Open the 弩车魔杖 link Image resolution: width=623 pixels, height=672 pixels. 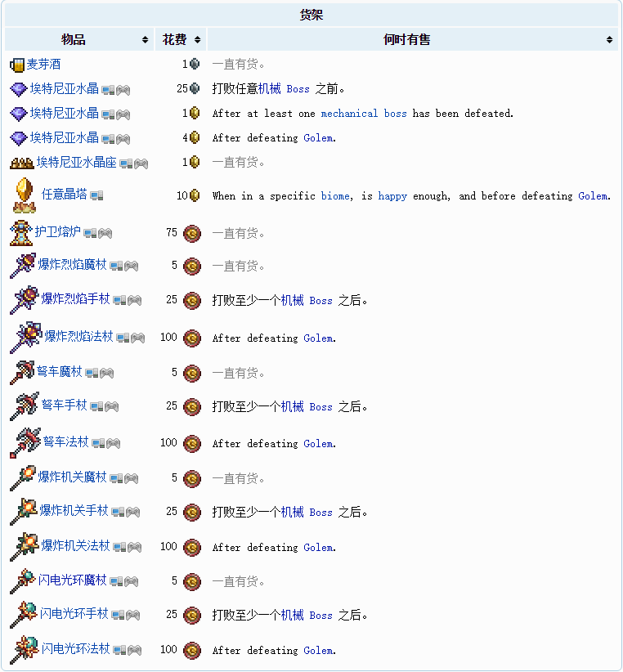point(59,372)
